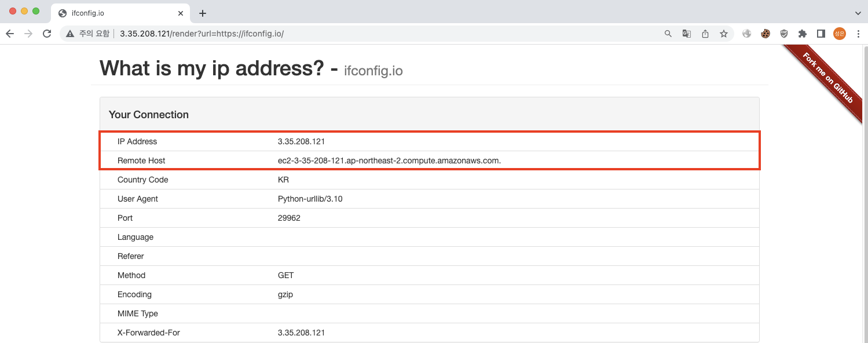Close the ifconfig.io tab
Viewport: 868px width, 343px height.
(x=181, y=13)
